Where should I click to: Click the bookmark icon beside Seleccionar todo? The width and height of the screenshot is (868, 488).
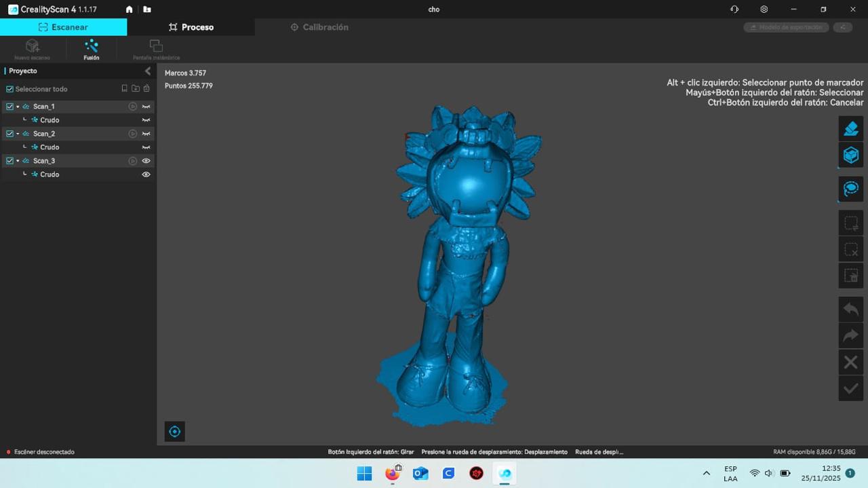[x=124, y=89]
